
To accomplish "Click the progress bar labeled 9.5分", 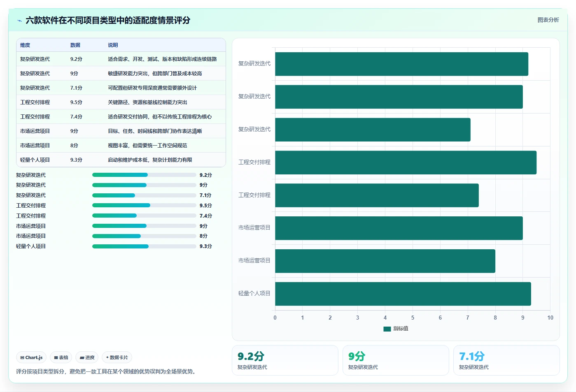I will pos(144,205).
